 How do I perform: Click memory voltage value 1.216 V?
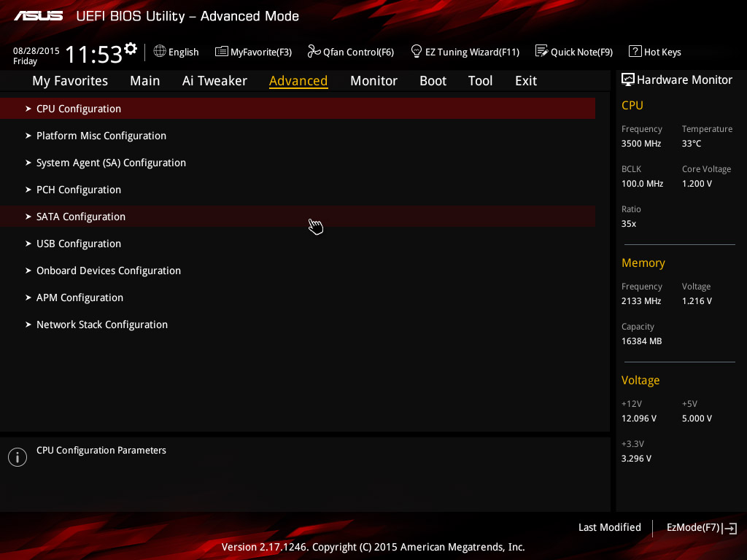(697, 301)
